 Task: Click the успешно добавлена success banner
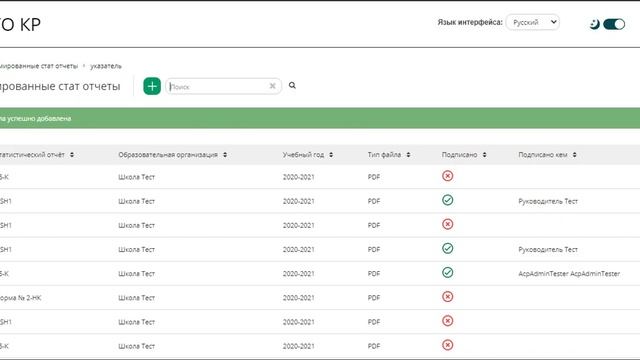click(x=320, y=118)
